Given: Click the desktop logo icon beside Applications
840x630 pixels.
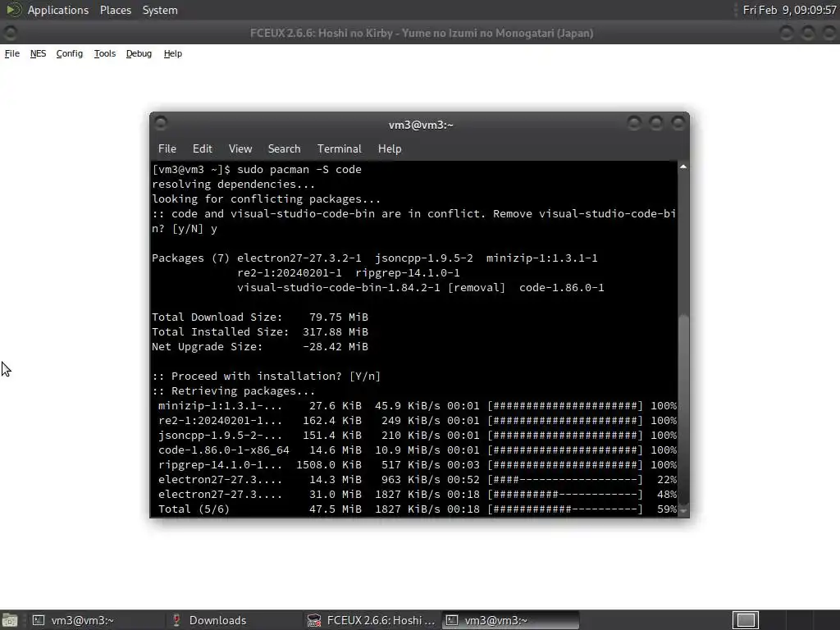Looking at the screenshot, I should [x=13, y=10].
